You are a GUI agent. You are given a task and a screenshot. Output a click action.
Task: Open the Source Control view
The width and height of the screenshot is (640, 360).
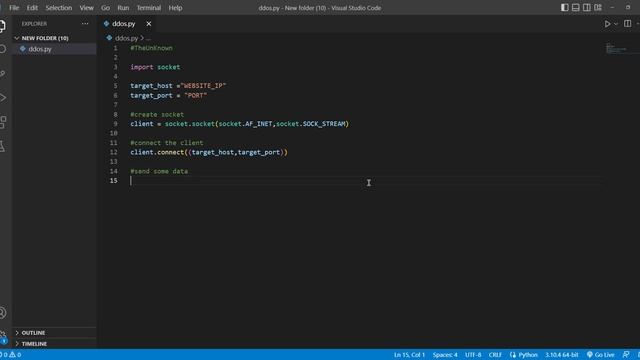(2, 74)
